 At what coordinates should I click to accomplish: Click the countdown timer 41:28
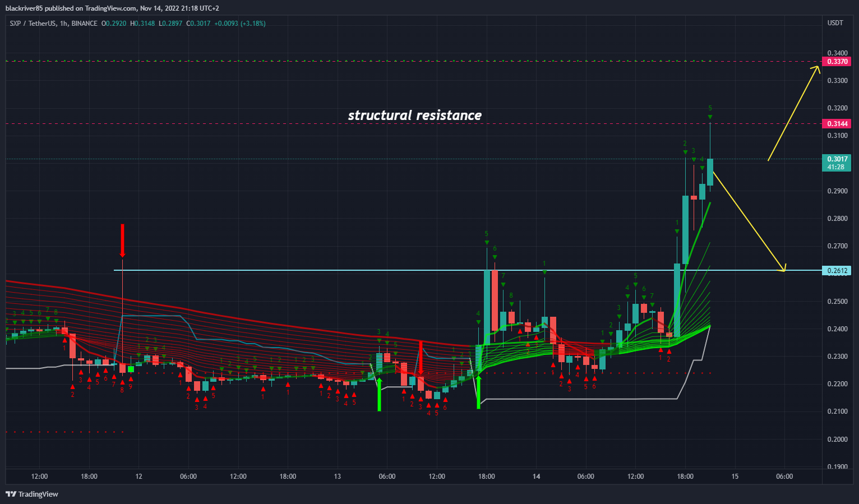[836, 167]
